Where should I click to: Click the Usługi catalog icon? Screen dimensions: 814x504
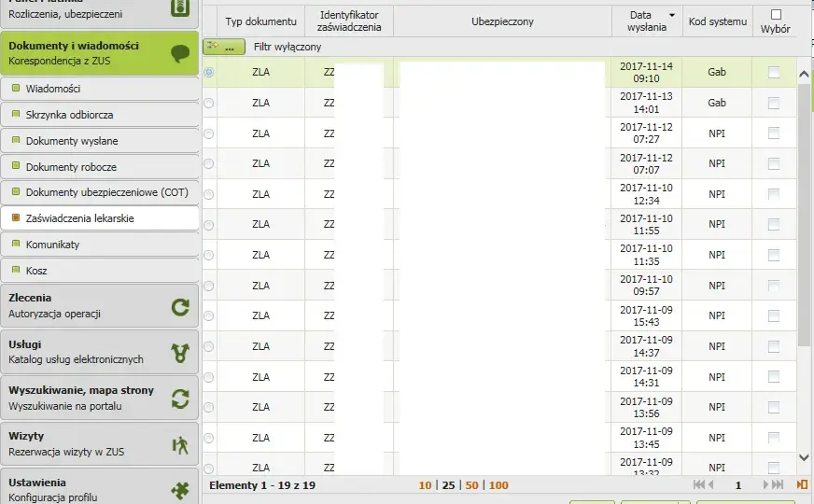(180, 353)
